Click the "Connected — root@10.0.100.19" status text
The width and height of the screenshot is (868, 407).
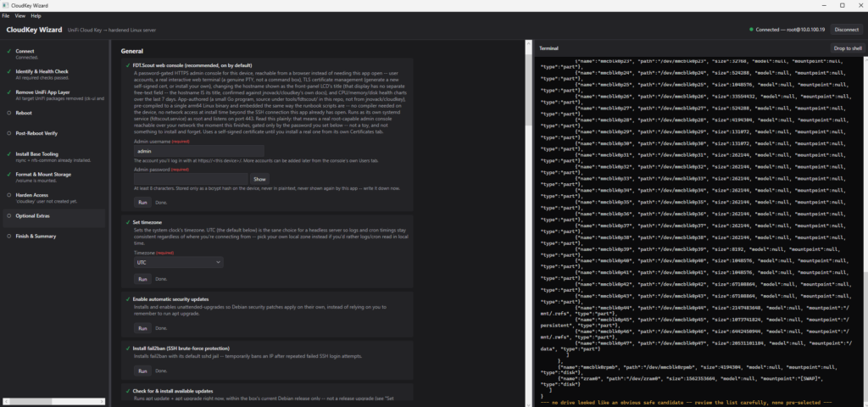point(790,30)
